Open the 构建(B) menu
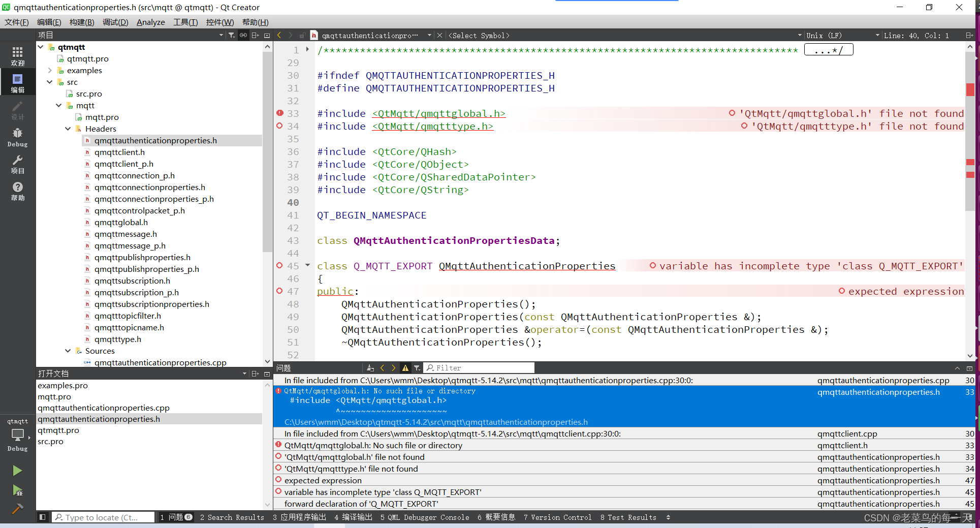 point(82,22)
